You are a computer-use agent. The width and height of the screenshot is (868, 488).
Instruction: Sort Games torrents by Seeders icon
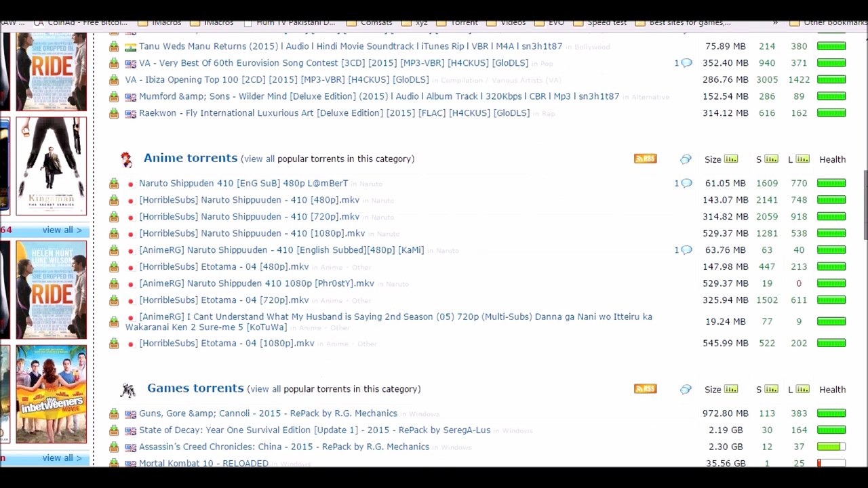[771, 389]
